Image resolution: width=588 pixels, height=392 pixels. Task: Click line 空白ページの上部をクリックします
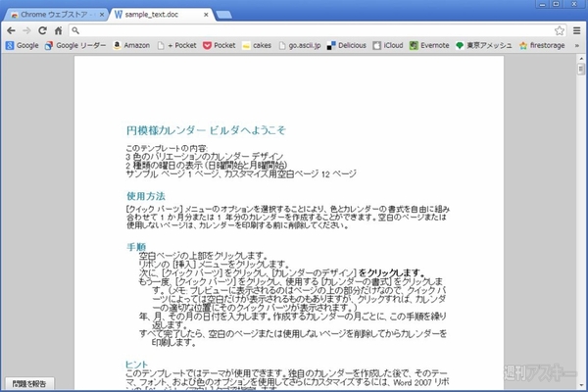pos(203,256)
